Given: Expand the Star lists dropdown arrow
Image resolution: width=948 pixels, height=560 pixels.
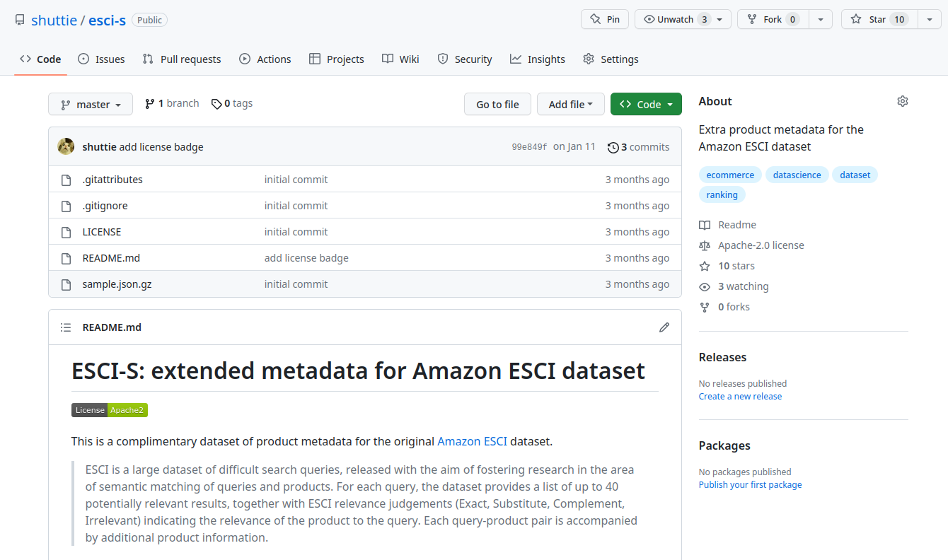Looking at the screenshot, I should point(930,19).
